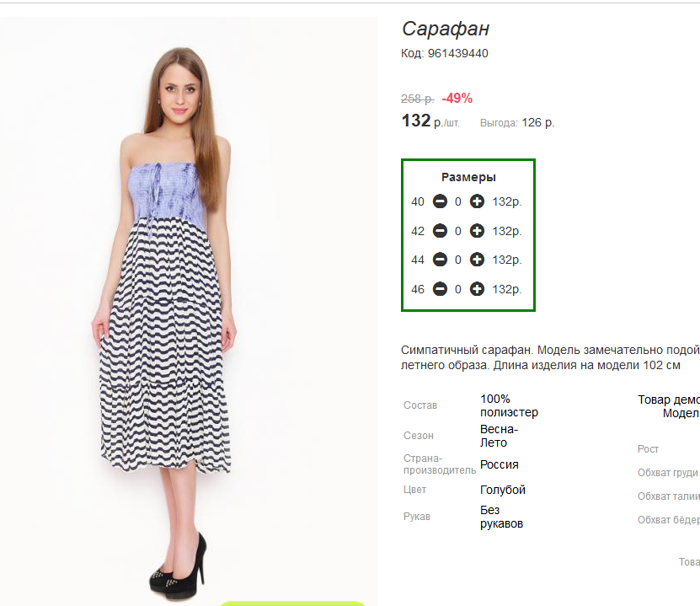The width and height of the screenshot is (700, 606).
Task: Click the green button below photo
Action: point(292,603)
